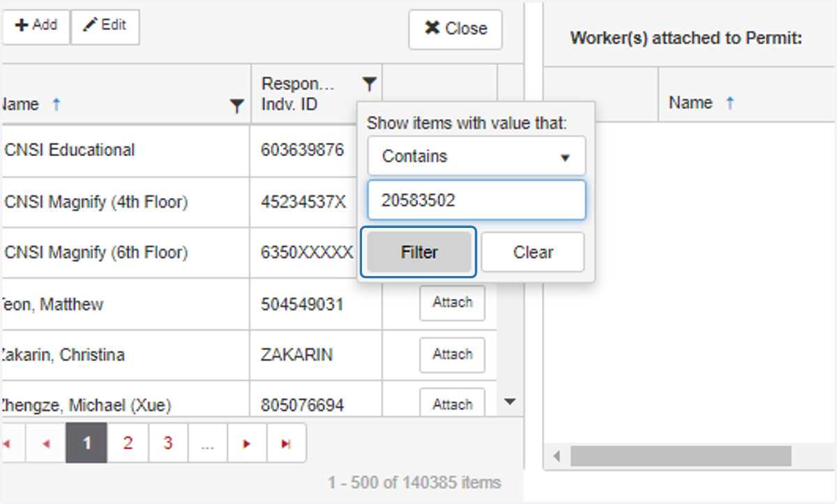Click filter value field containing 20583502
The height and width of the screenshot is (504, 837).
(x=477, y=201)
